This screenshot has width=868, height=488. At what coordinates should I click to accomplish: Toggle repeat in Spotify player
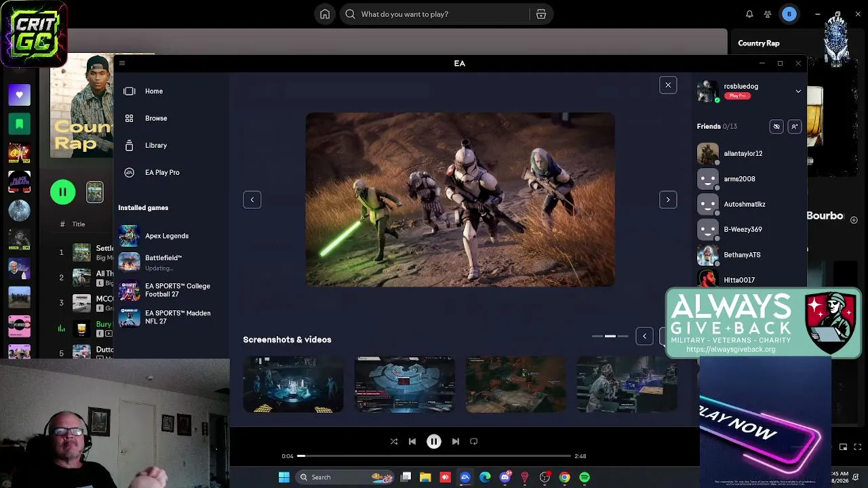tap(474, 441)
